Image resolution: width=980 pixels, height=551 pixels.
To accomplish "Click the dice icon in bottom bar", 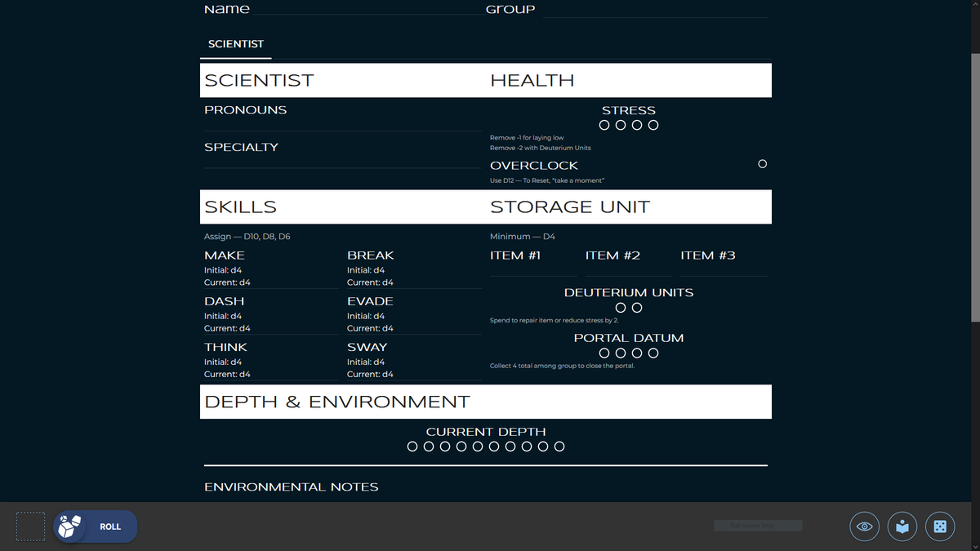I will tap(940, 527).
